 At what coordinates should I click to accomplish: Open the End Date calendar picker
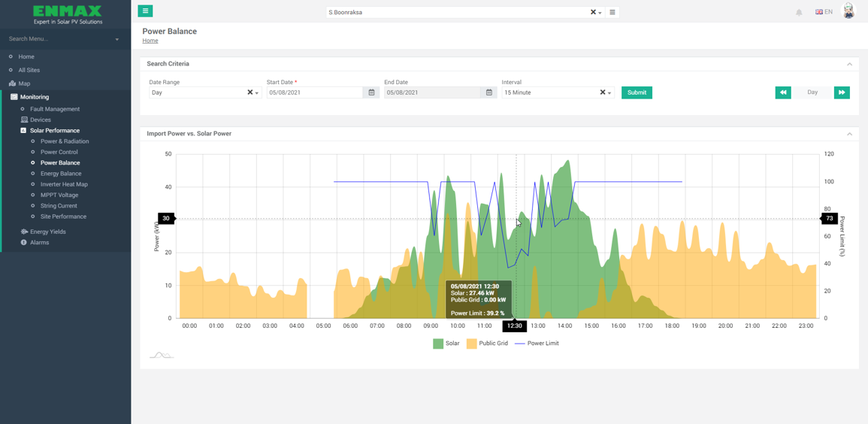488,92
